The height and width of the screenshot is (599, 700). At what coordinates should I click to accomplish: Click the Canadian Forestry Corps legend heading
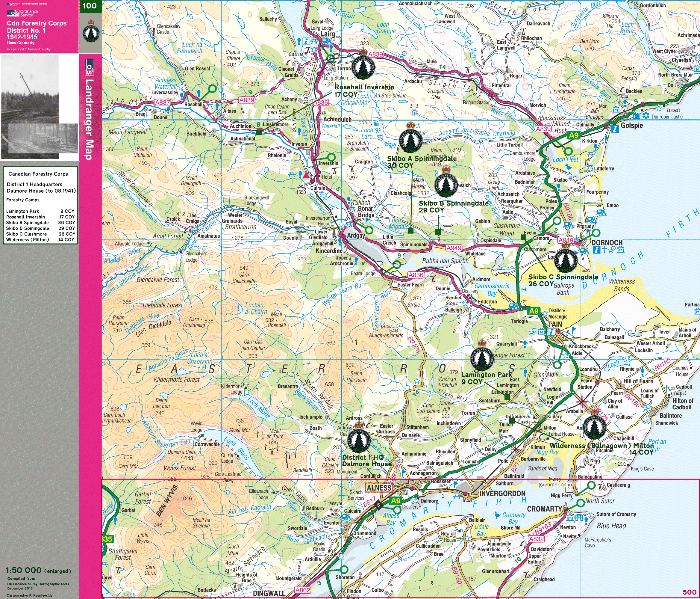(x=38, y=174)
